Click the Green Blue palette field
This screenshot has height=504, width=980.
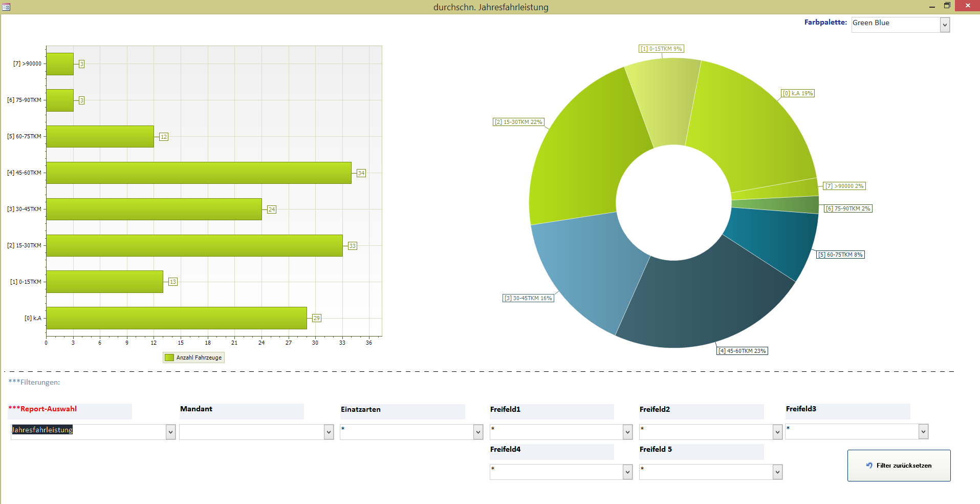point(896,25)
